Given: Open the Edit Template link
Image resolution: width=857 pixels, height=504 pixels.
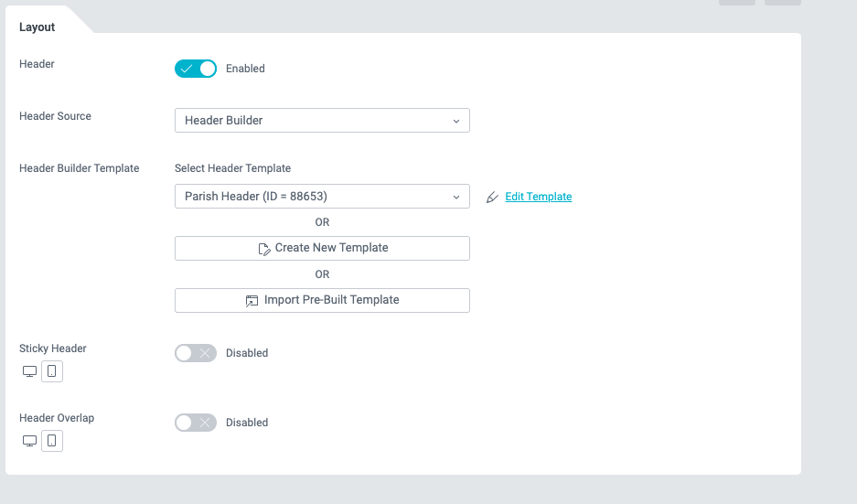Looking at the screenshot, I should click(539, 197).
